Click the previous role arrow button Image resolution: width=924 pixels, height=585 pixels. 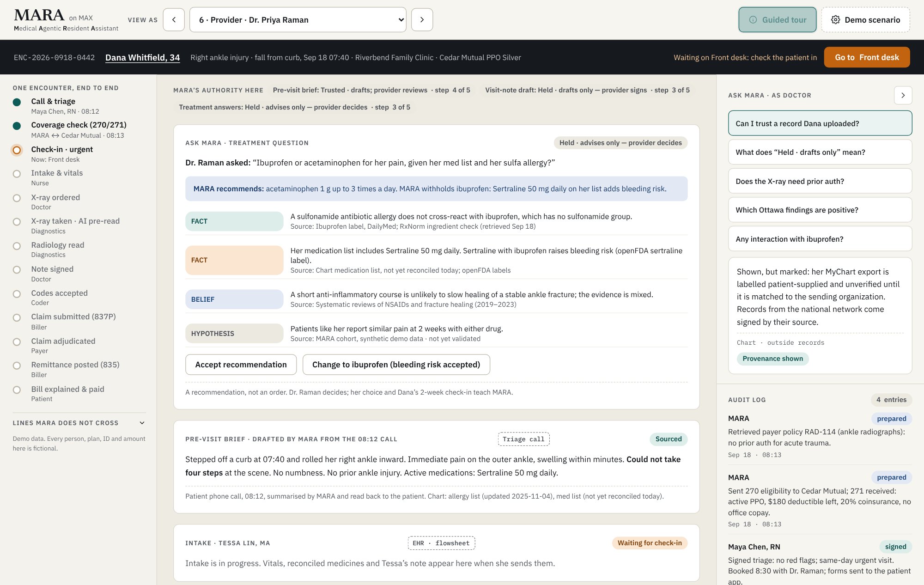point(174,20)
